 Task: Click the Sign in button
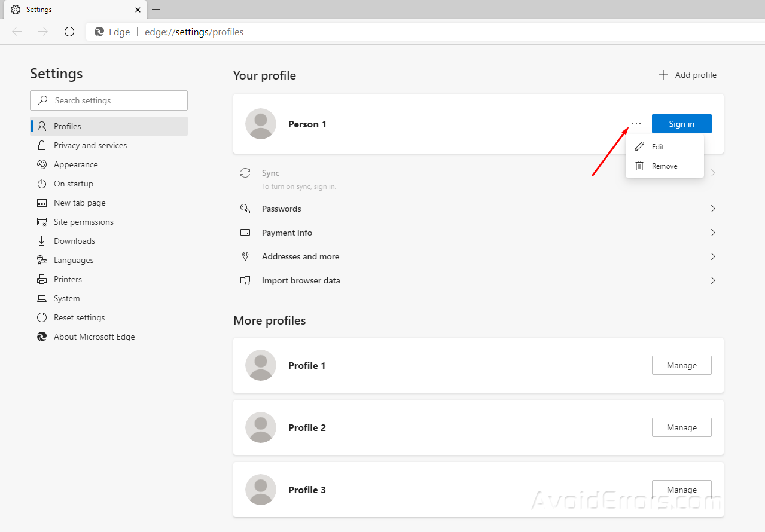click(681, 124)
